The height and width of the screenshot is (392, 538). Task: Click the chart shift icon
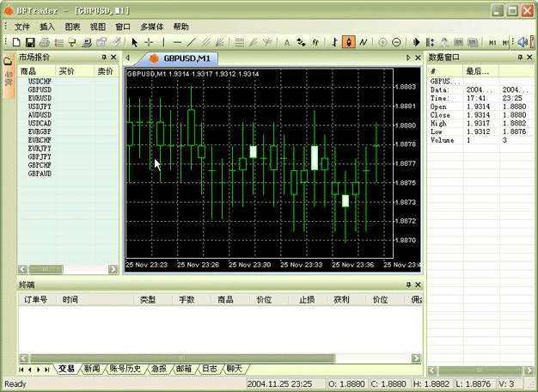(430, 43)
